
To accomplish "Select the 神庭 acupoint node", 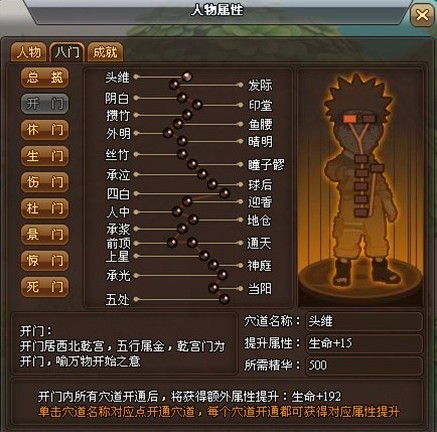I will pyautogui.click(x=213, y=265).
